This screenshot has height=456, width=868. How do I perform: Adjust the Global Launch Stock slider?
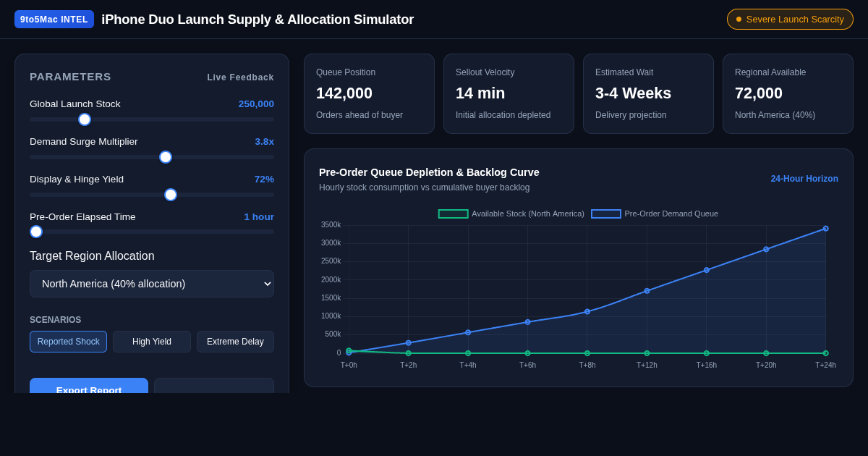(152, 119)
